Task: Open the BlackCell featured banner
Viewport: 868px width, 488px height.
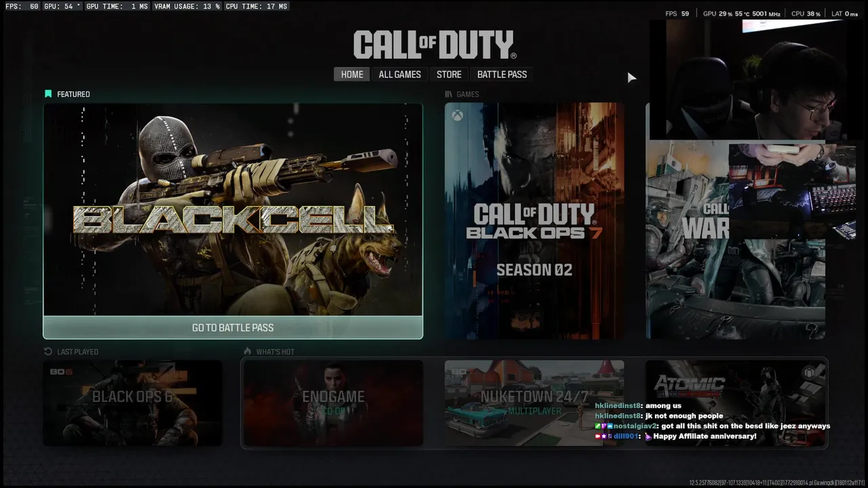Action: pos(233,209)
